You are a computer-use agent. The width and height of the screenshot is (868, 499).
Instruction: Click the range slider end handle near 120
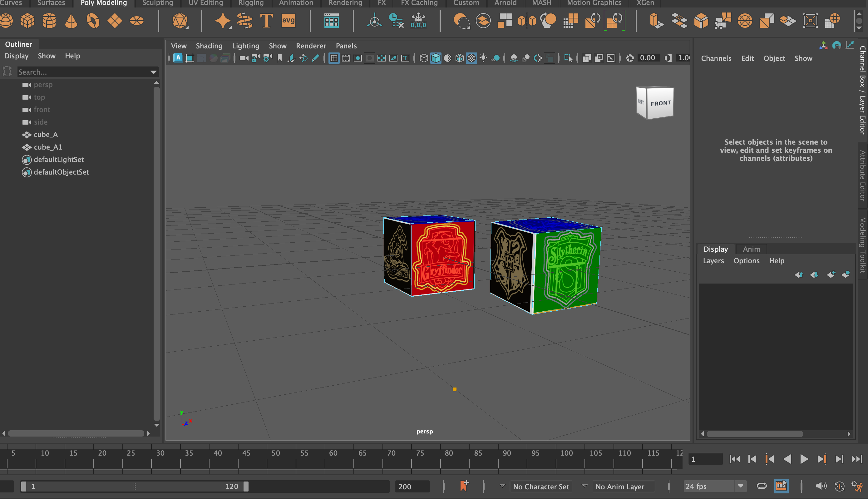point(246,486)
